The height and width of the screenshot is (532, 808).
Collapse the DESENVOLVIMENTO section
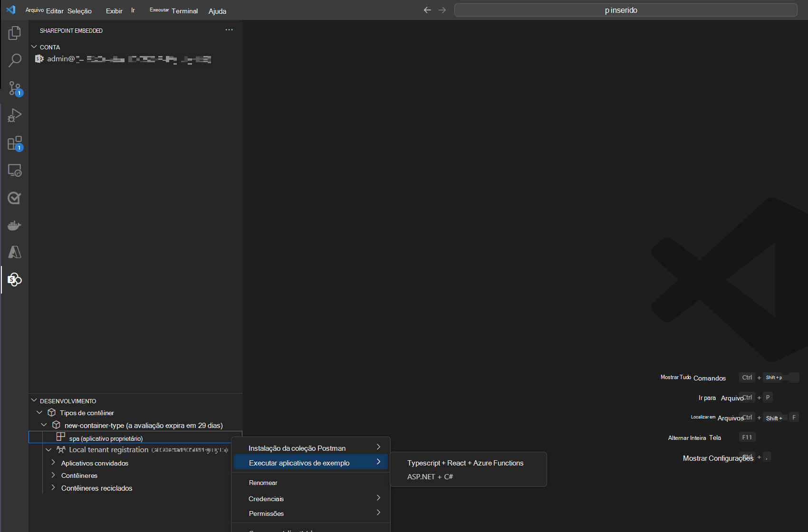point(34,400)
